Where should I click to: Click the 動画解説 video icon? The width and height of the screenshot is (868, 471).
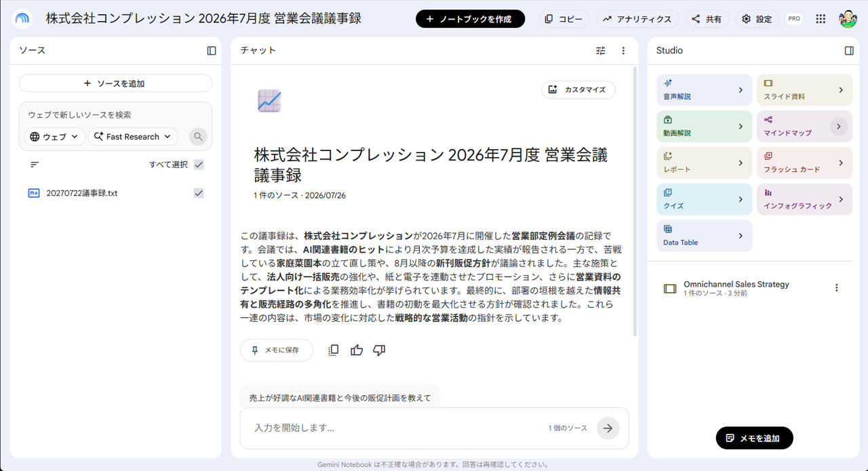668,120
